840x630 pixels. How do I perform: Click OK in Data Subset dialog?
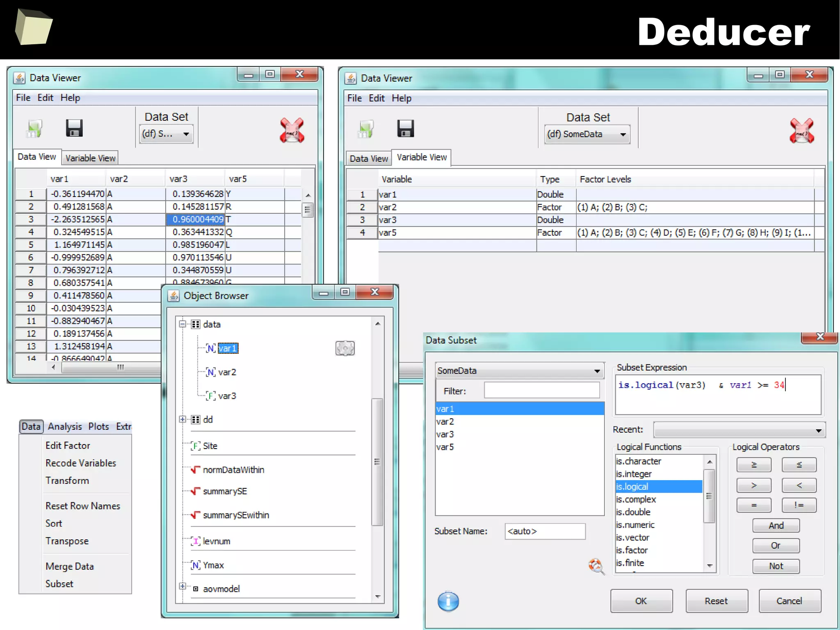coord(641,601)
